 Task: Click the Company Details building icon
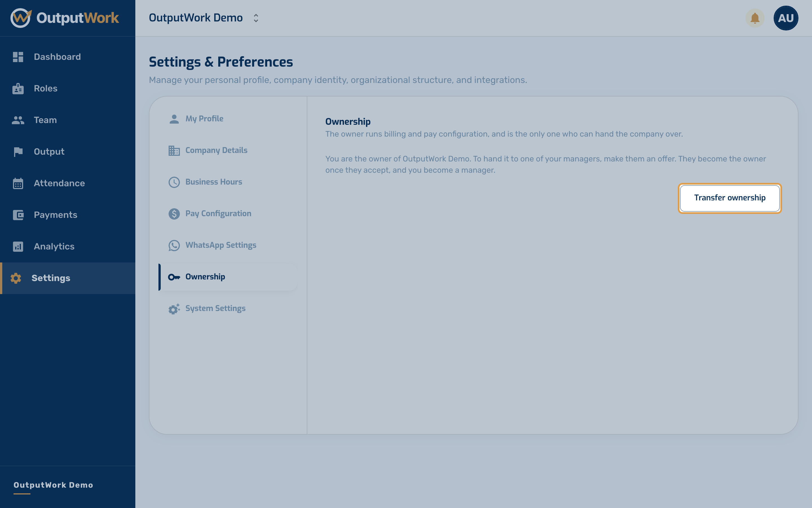point(174,150)
